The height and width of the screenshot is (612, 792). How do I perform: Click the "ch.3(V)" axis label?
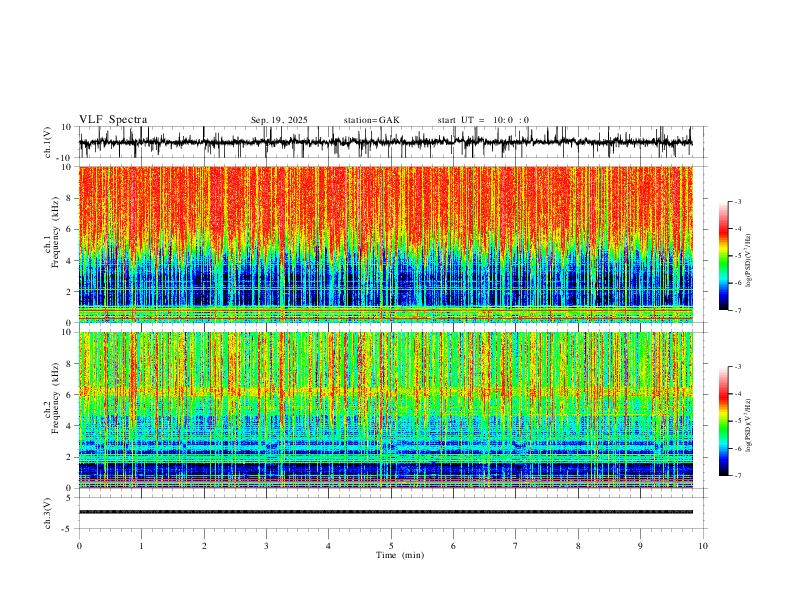48,513
